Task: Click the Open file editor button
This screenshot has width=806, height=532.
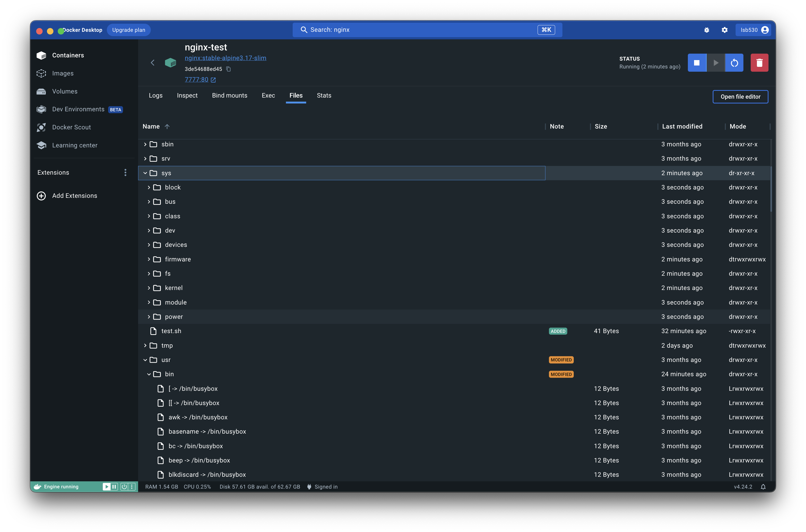Action: (x=740, y=97)
